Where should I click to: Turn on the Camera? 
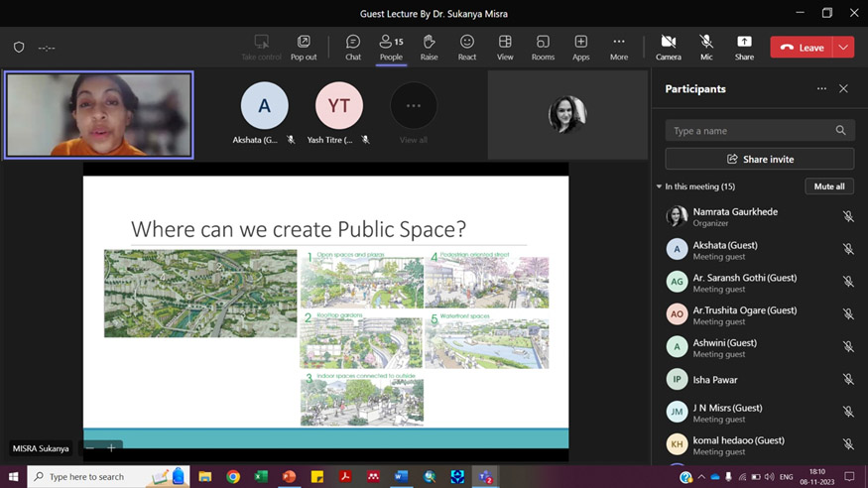668,47
